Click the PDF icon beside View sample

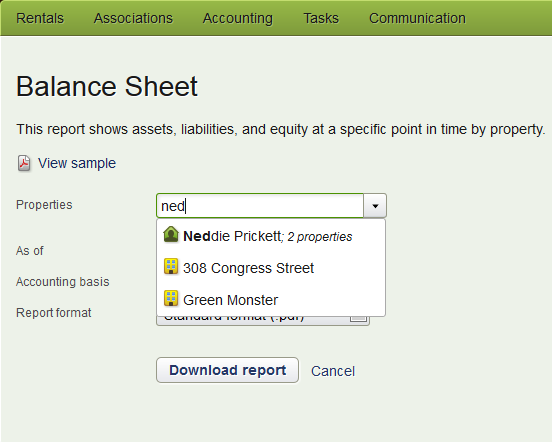(x=24, y=164)
